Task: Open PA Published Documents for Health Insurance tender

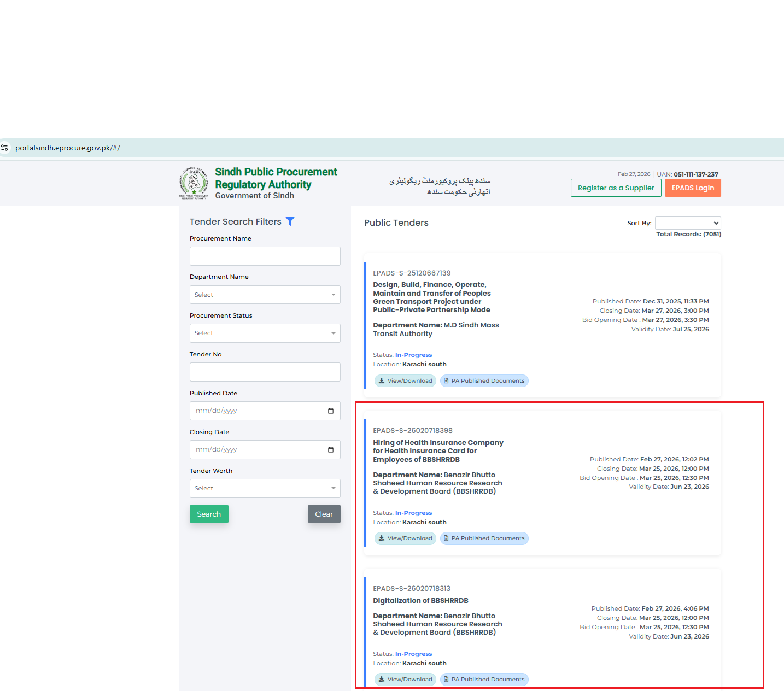Action: [x=484, y=538]
